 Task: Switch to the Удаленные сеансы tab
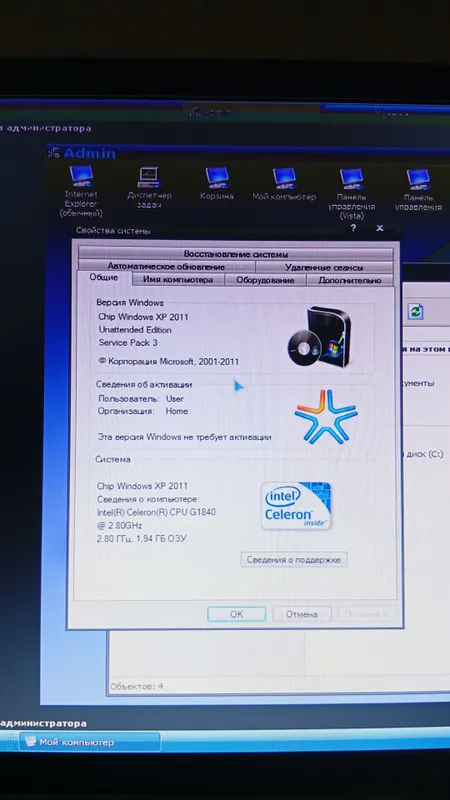[324, 267]
